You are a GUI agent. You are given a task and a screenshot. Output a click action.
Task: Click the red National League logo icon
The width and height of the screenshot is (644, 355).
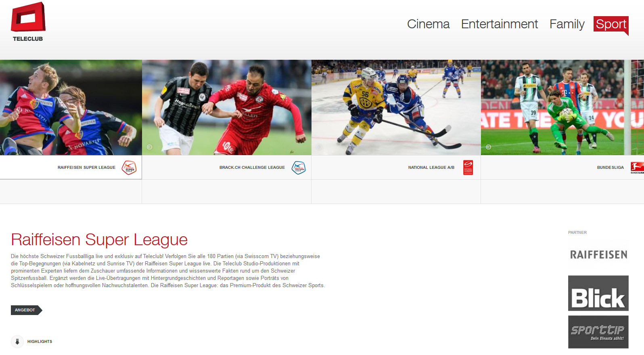point(468,167)
